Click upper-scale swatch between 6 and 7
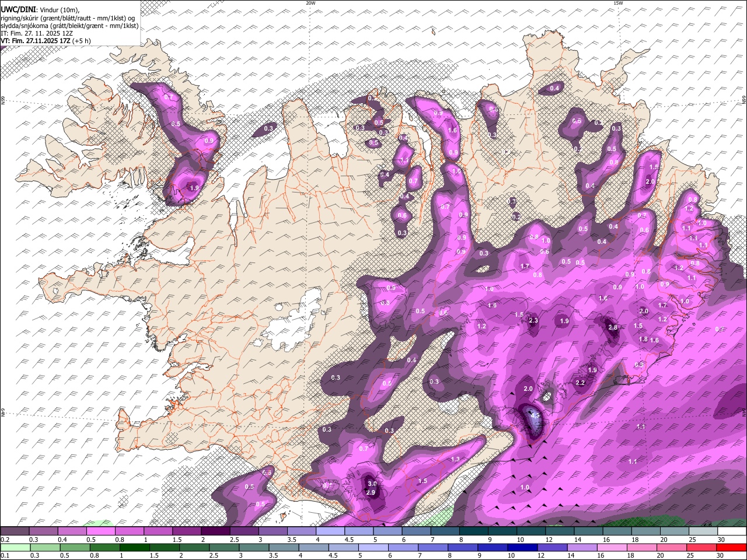This screenshot has width=747, height=560. click(416, 531)
